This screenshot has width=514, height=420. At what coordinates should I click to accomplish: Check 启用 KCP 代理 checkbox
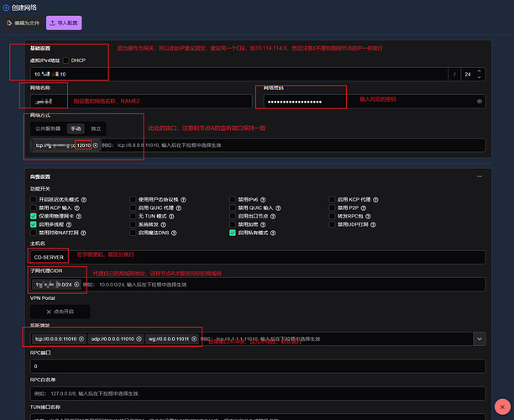(x=332, y=199)
